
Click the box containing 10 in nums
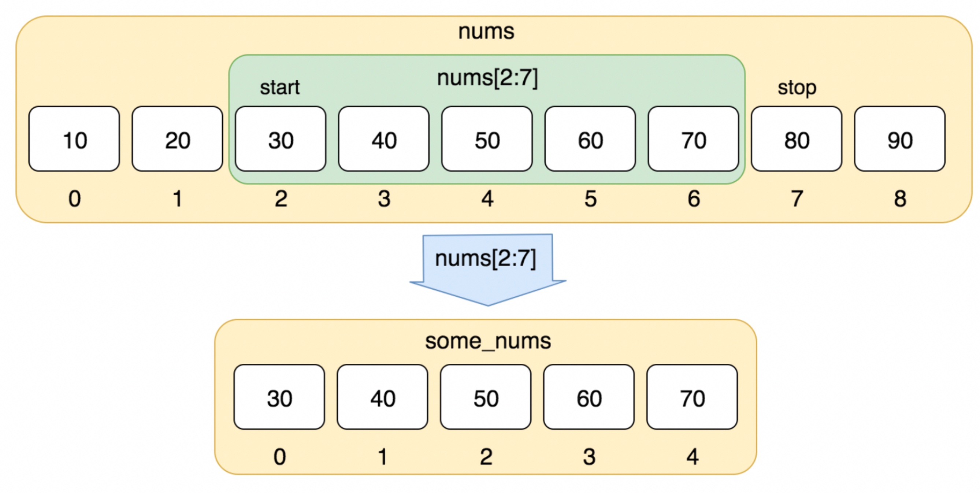74,139
